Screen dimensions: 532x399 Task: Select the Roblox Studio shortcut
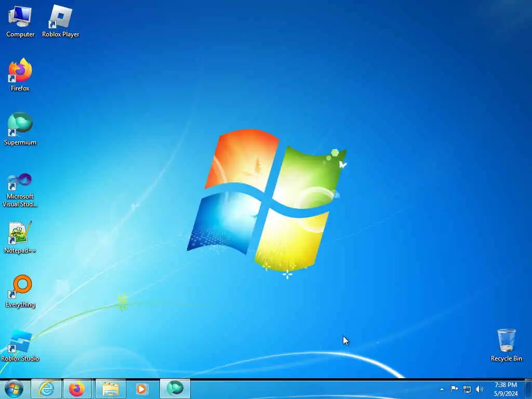tap(20, 345)
